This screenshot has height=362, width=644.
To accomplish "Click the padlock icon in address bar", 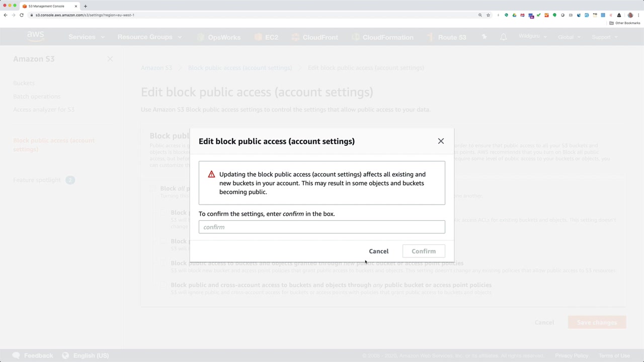I will coord(32,15).
